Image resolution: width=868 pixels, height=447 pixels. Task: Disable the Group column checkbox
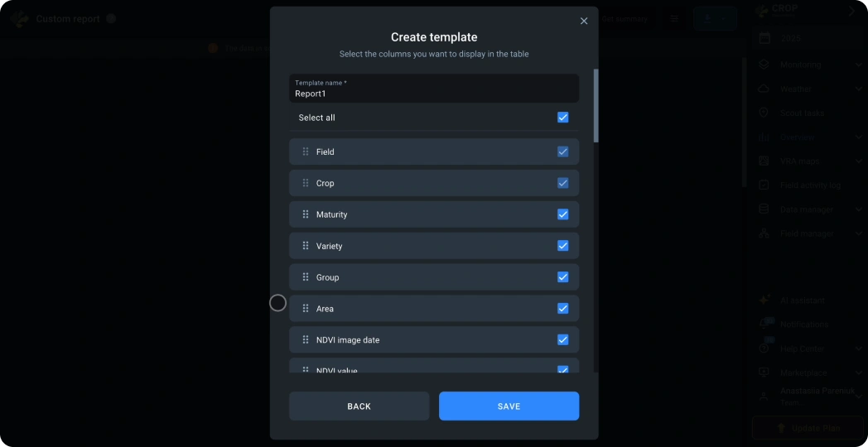click(563, 277)
